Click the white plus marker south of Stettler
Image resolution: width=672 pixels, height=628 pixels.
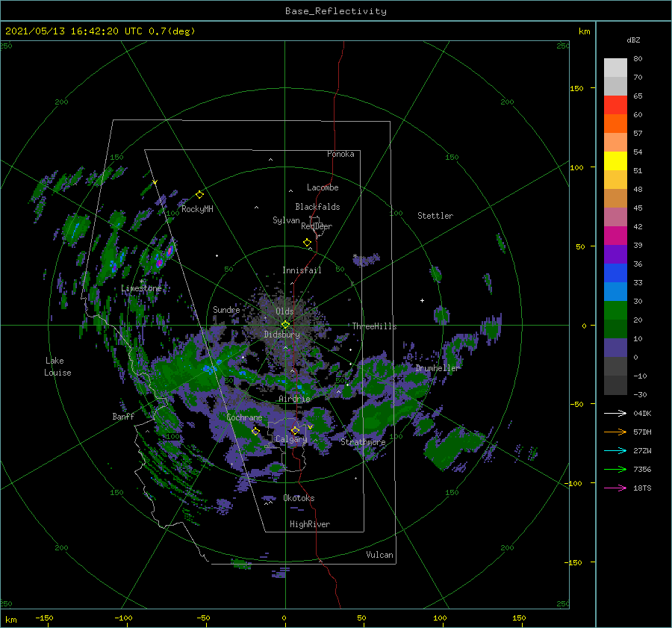pyautogui.click(x=422, y=300)
